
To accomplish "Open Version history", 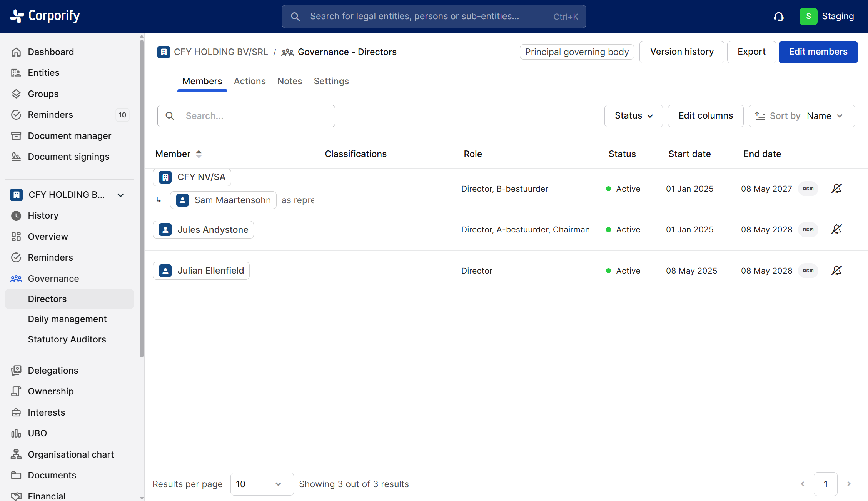I will [x=681, y=52].
